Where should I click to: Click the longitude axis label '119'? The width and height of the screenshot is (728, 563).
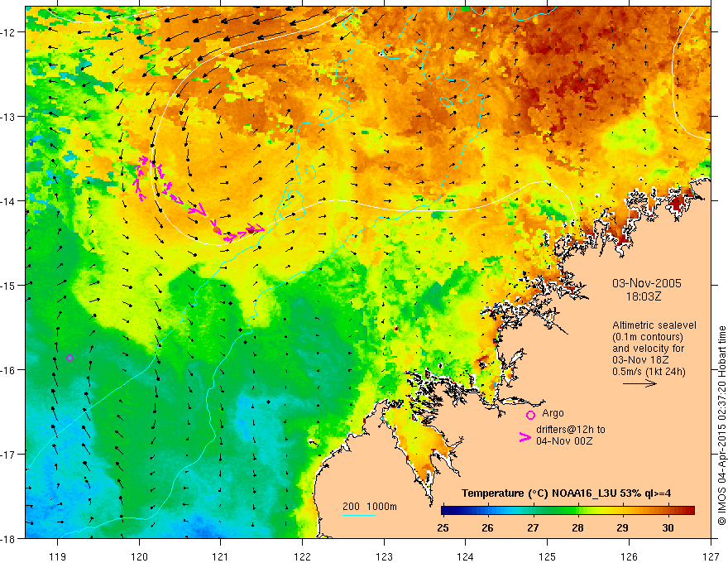57,556
